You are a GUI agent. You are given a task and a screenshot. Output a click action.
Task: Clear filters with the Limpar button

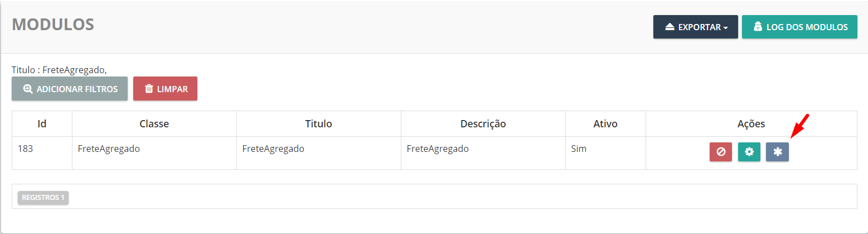(x=165, y=89)
